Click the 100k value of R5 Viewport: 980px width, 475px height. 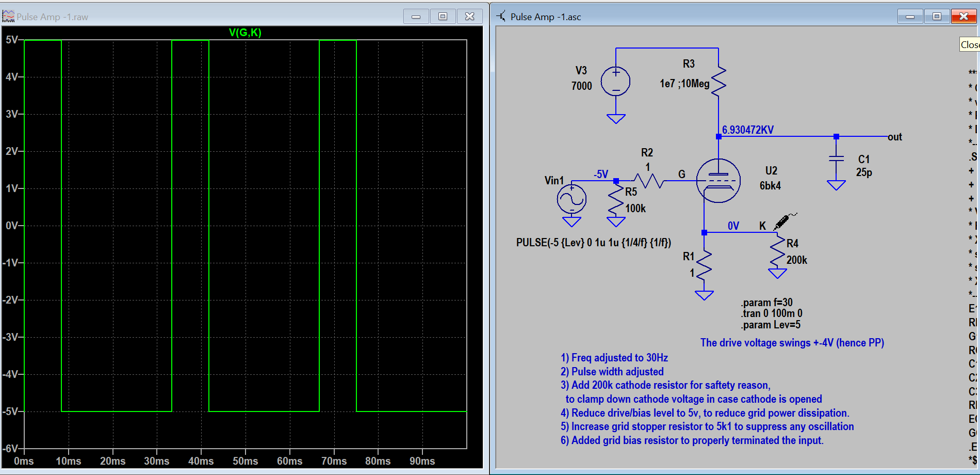tap(635, 209)
